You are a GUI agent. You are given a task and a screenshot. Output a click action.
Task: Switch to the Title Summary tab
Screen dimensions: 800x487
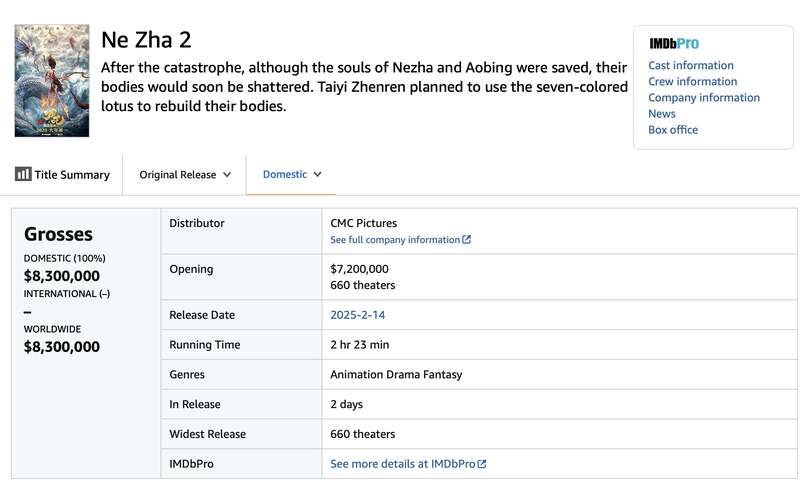click(62, 174)
